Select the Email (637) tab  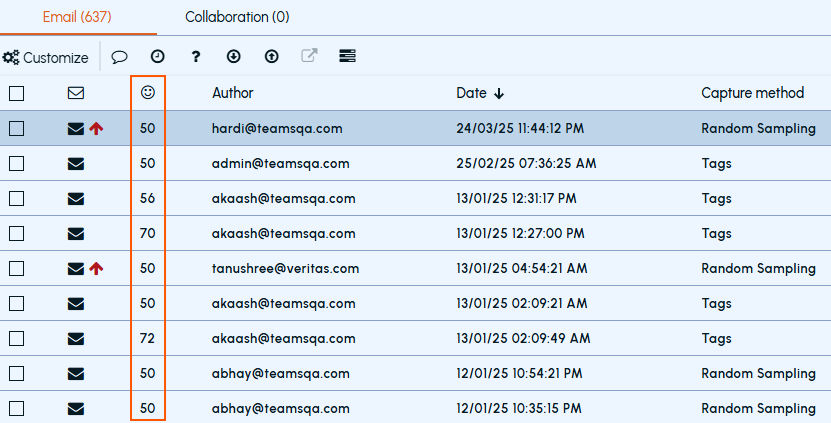77,17
